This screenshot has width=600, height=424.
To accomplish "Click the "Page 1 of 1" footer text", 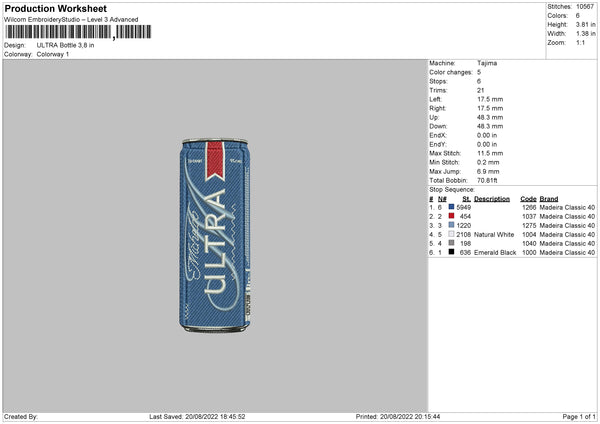I will click(x=579, y=417).
